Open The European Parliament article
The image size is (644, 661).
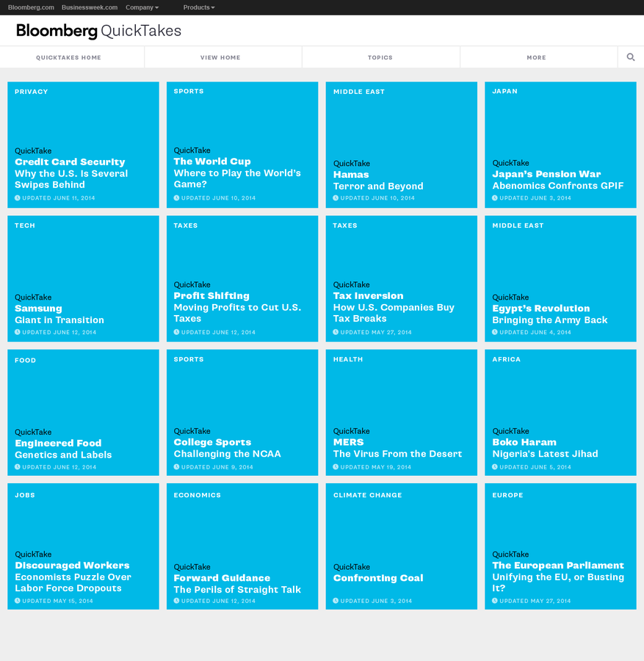pos(560,546)
